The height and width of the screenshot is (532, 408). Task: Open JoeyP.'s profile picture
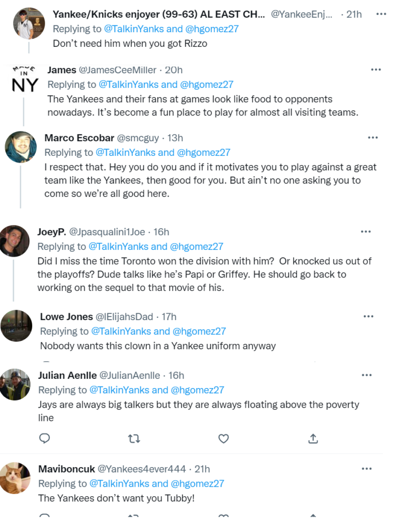pyautogui.click(x=14, y=241)
